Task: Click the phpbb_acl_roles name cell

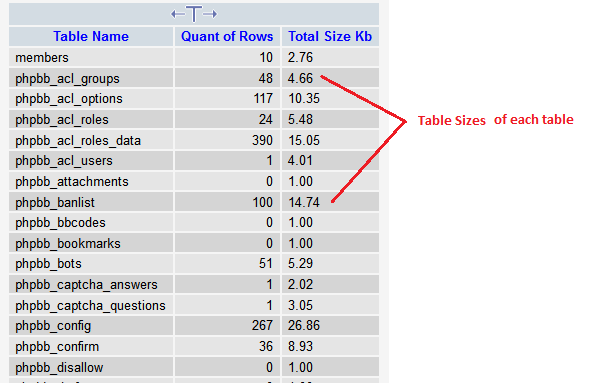Action: click(91, 119)
